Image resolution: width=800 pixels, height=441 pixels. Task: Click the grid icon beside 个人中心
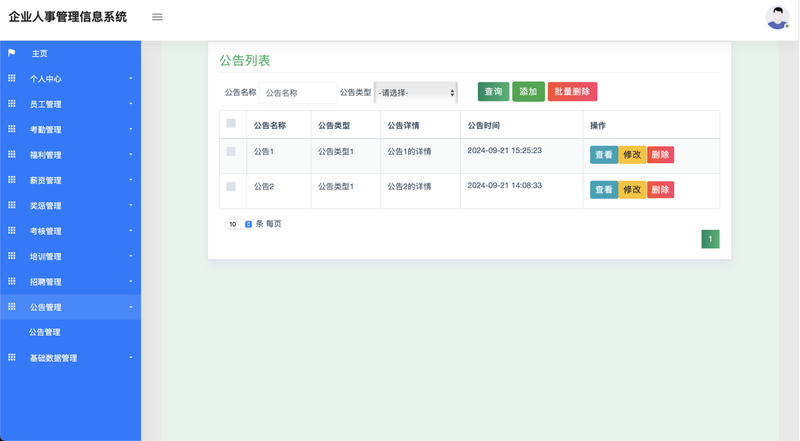pyautogui.click(x=12, y=78)
